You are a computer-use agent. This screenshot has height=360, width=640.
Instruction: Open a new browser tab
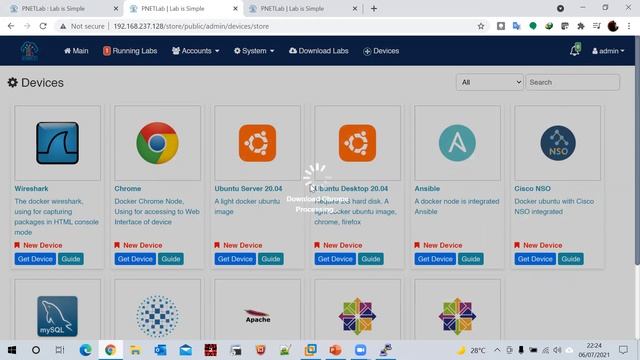[374, 9]
